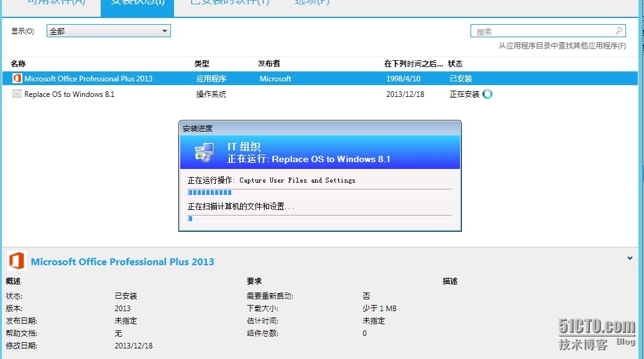
Task: Click the Replace OS task sequence row icon
Action: coord(17,94)
